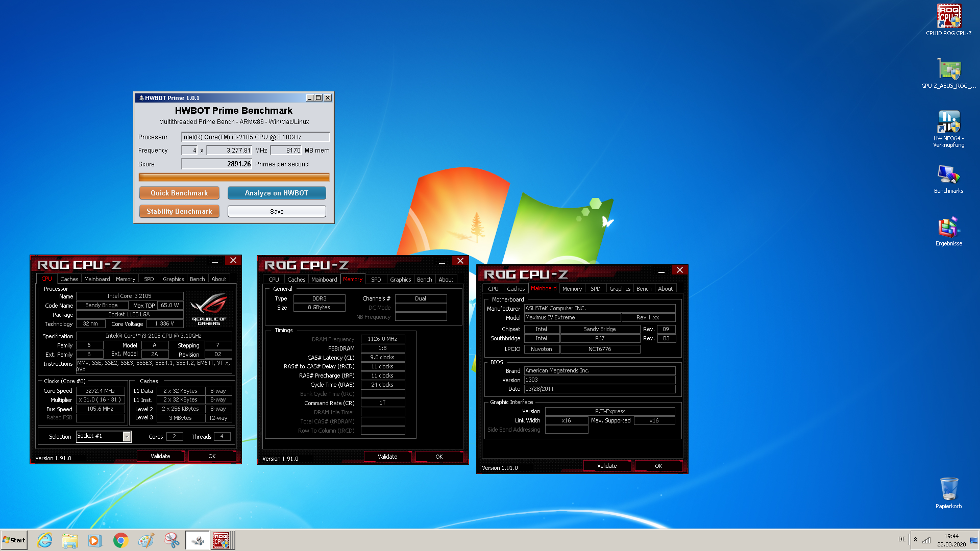This screenshot has height=551, width=980.
Task: Minimize the Memory ROG CPU-Z window
Action: click(x=442, y=262)
